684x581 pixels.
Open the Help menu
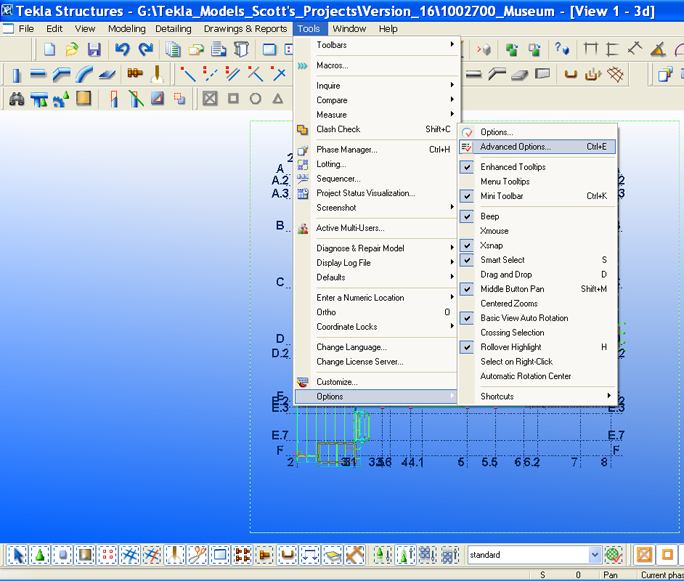tap(388, 29)
